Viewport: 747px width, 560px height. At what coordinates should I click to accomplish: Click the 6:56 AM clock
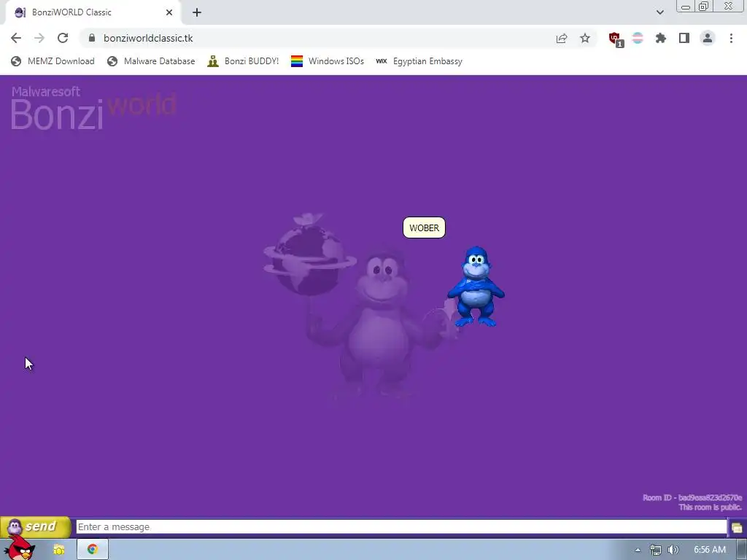click(709, 550)
